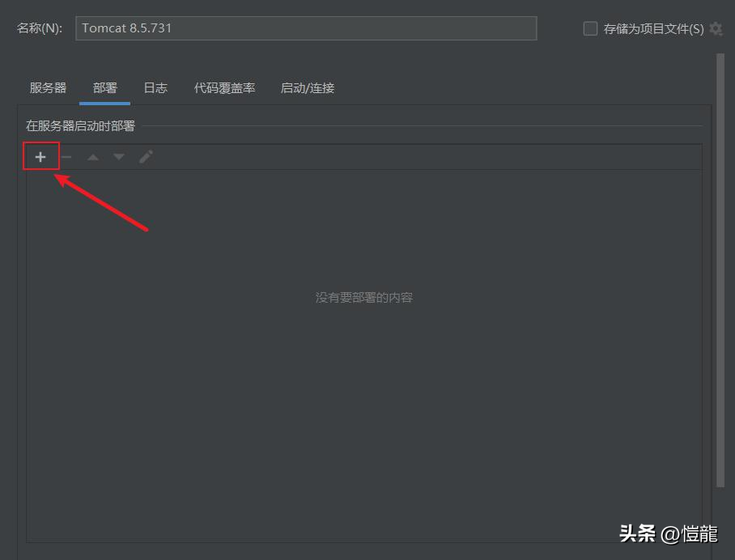This screenshot has height=560, width=735.
Task: Click the move down arrow icon
Action: (119, 157)
